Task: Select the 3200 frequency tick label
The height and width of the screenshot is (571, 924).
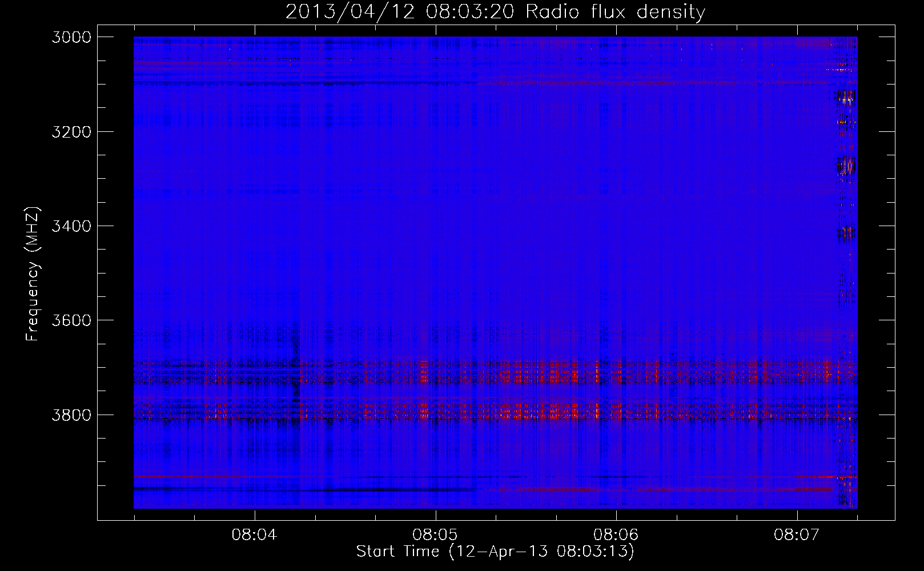Action: pos(71,132)
